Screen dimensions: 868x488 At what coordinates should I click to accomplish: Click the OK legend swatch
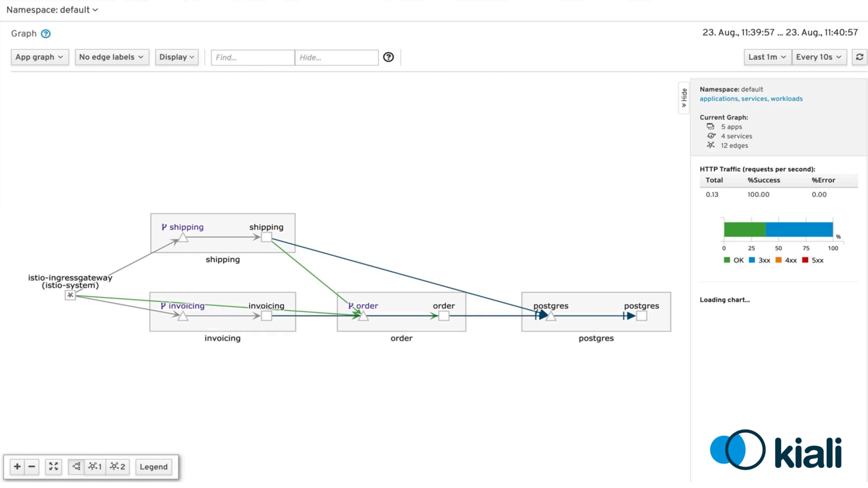[x=727, y=260]
